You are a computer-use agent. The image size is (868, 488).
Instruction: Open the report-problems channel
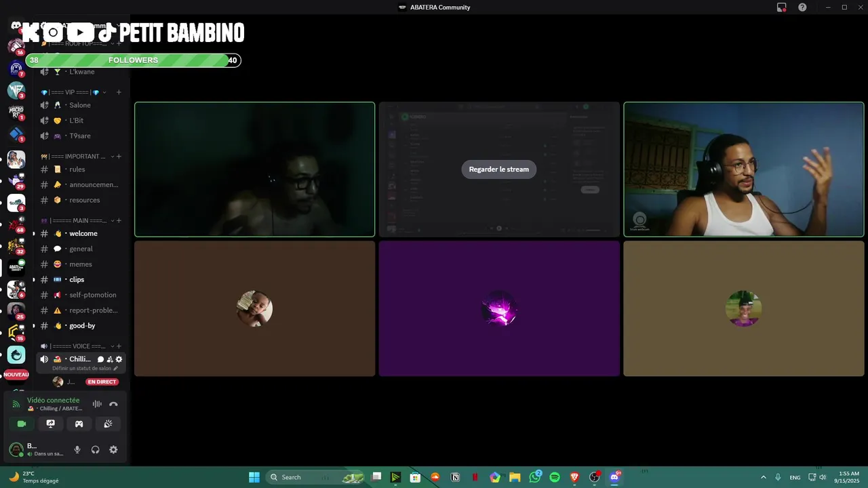(x=81, y=310)
